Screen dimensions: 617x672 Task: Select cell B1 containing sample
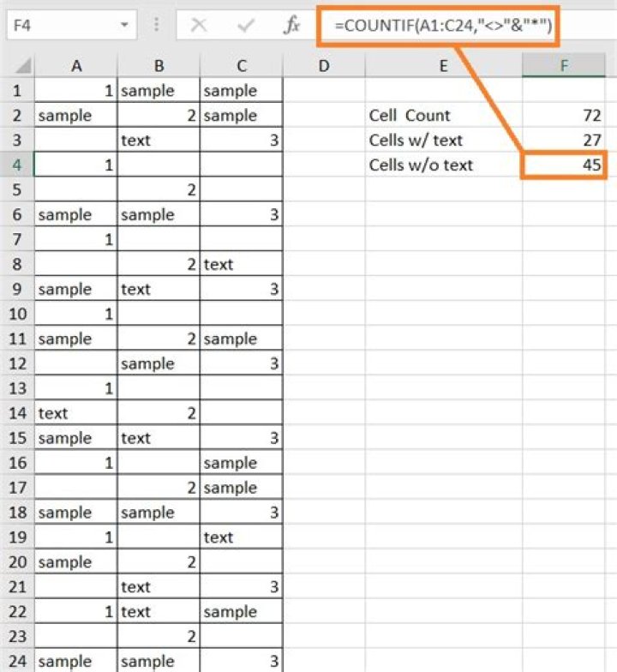pos(159,91)
